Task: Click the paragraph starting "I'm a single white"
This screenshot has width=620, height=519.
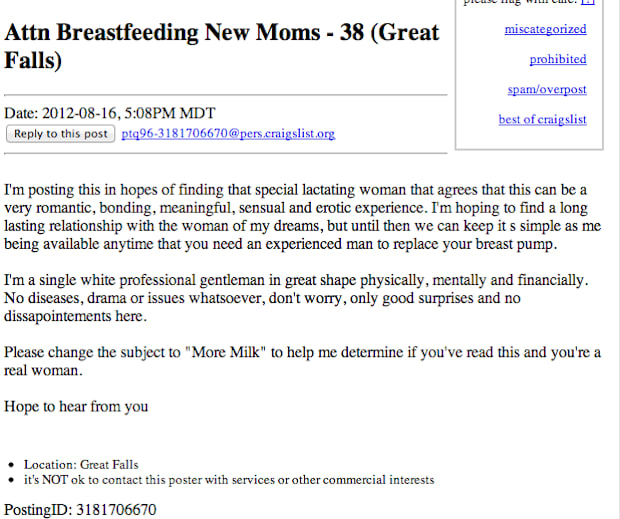Action: (x=296, y=298)
